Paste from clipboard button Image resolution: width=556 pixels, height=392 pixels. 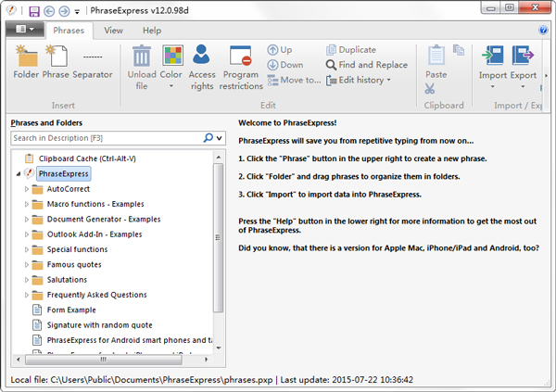coord(436,62)
